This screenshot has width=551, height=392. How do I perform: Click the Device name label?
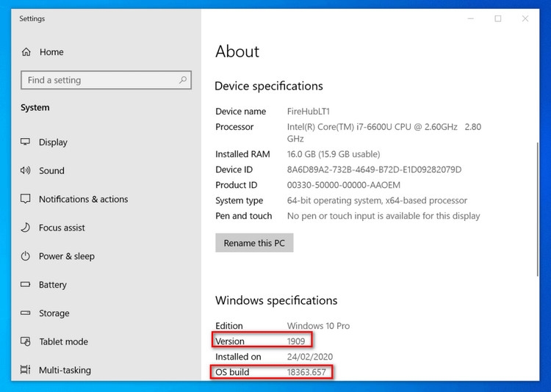241,112
